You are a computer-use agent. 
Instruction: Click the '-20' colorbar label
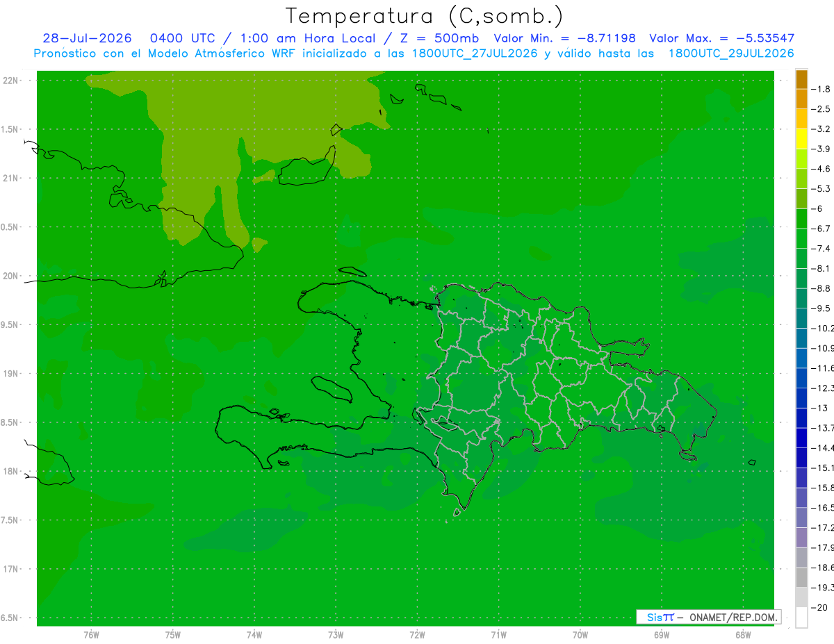(821, 607)
